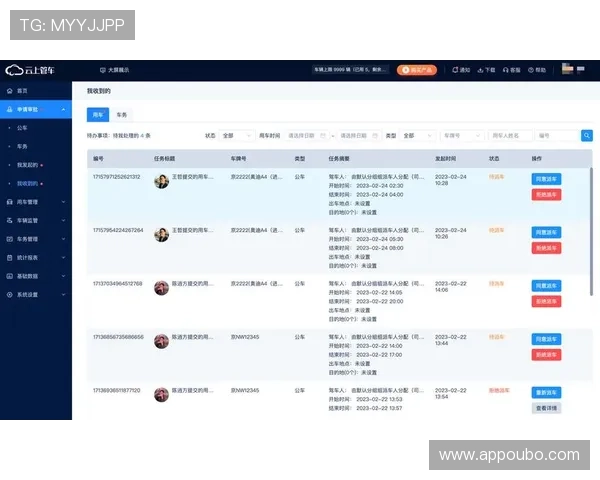Open 大屏展示 big-screen display mode
Image resolution: width=600 pixels, height=480 pixels.
click(114, 70)
